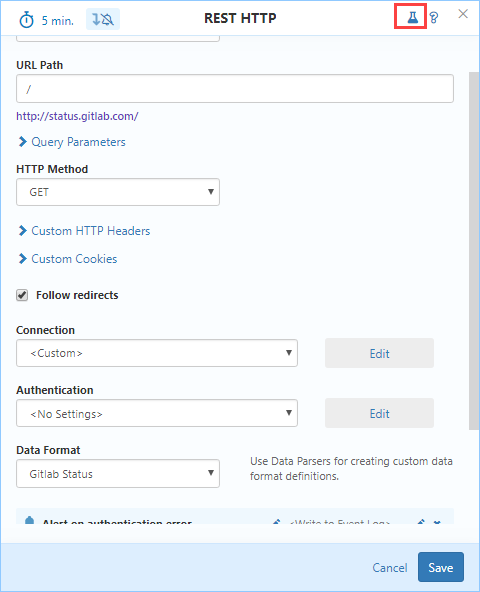The width and height of the screenshot is (480, 592).
Task: Open the Data Format dropdown
Action: (118, 473)
